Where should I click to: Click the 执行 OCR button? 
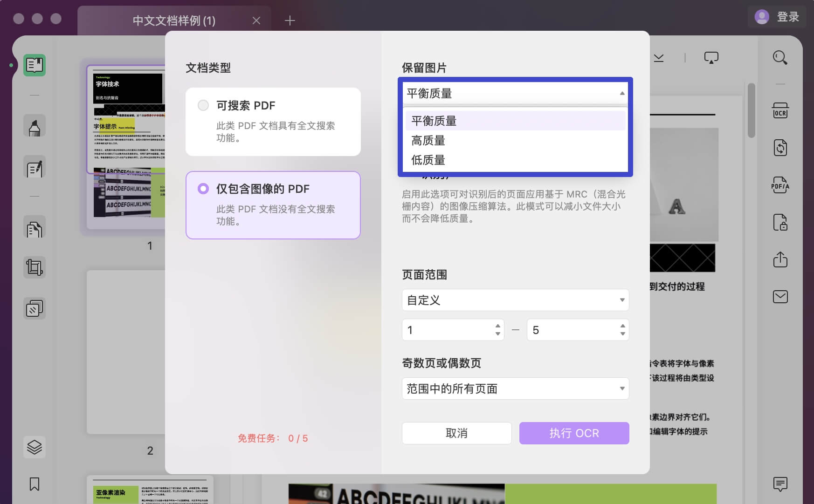point(574,433)
